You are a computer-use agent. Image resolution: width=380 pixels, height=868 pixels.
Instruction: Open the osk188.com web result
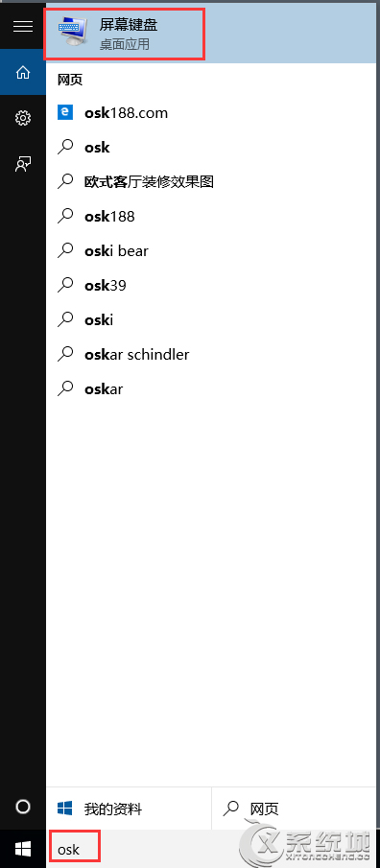pyautogui.click(x=212, y=113)
